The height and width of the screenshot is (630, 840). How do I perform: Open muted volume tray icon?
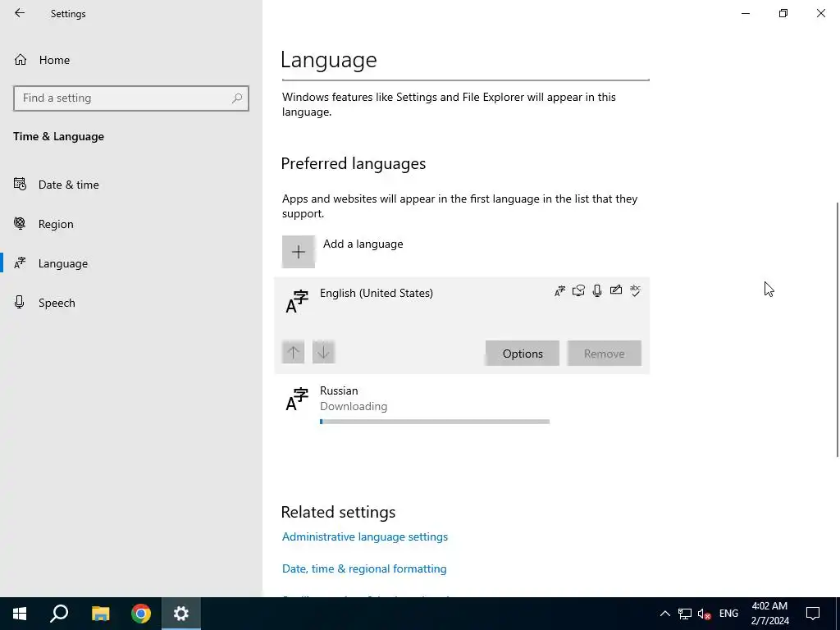pos(705,614)
